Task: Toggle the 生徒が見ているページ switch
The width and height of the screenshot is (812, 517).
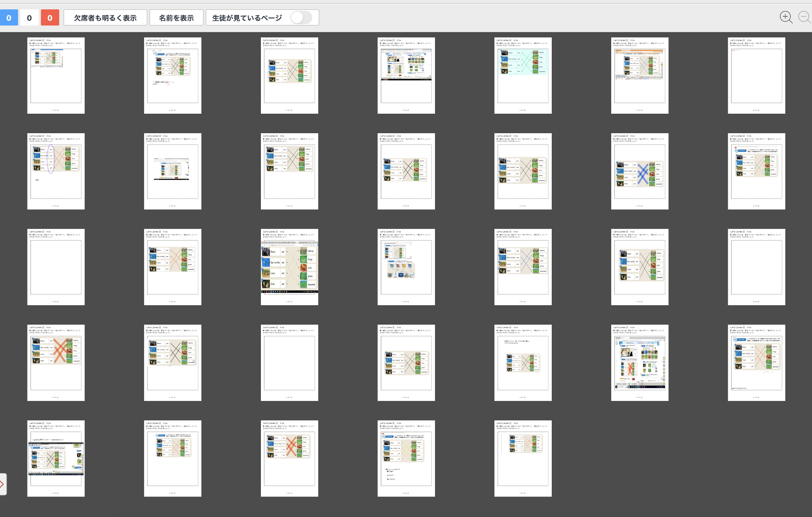Action: coord(301,18)
